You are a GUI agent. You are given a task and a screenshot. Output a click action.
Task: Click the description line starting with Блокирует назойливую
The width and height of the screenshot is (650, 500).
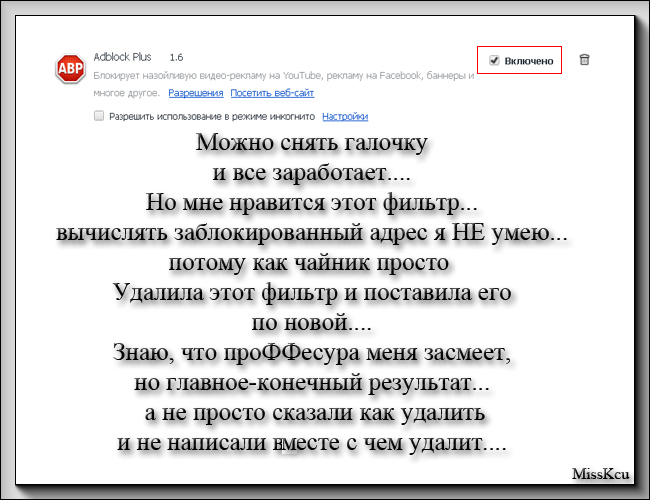click(284, 75)
